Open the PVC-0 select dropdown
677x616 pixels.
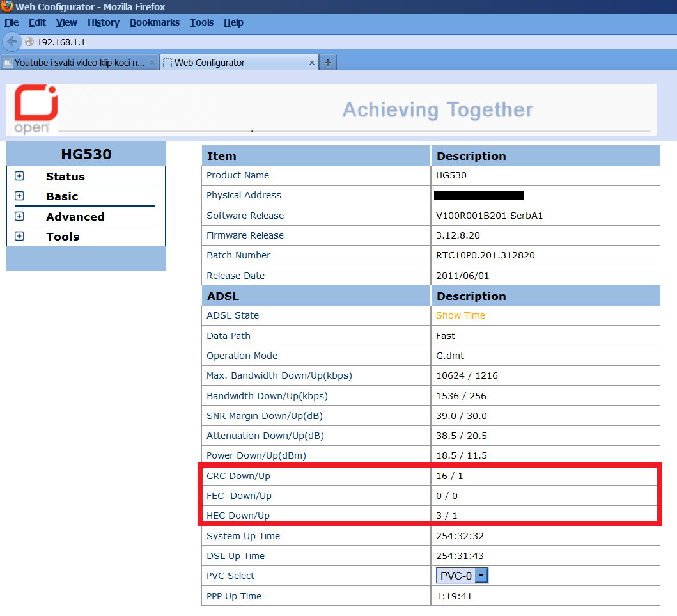[462, 576]
